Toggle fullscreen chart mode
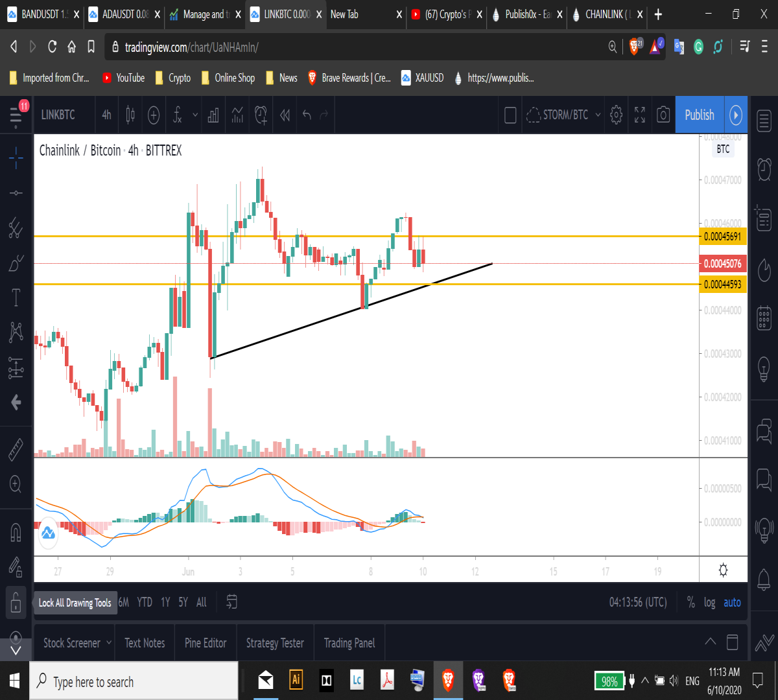 (640, 115)
